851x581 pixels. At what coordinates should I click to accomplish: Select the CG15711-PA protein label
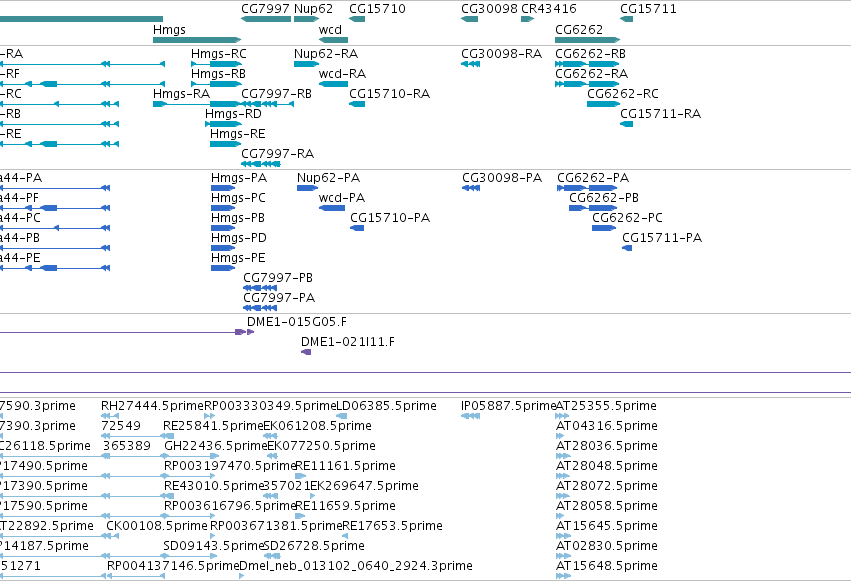[x=662, y=238]
